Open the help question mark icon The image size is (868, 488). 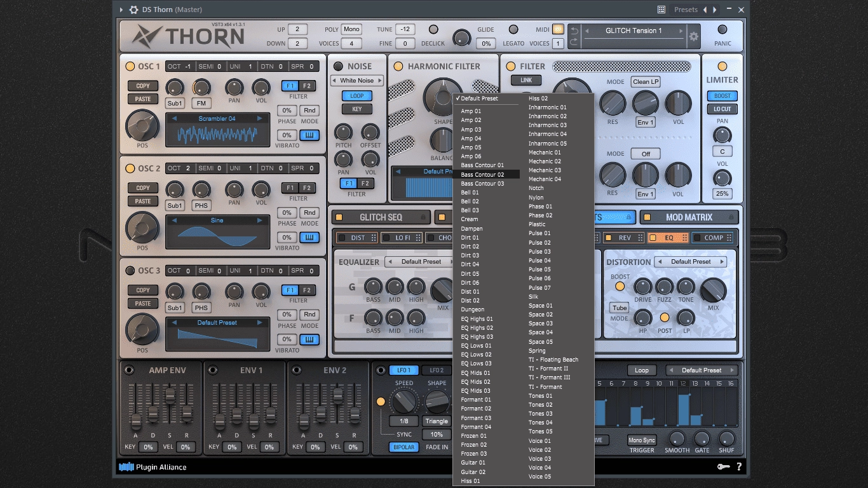pos(739,467)
